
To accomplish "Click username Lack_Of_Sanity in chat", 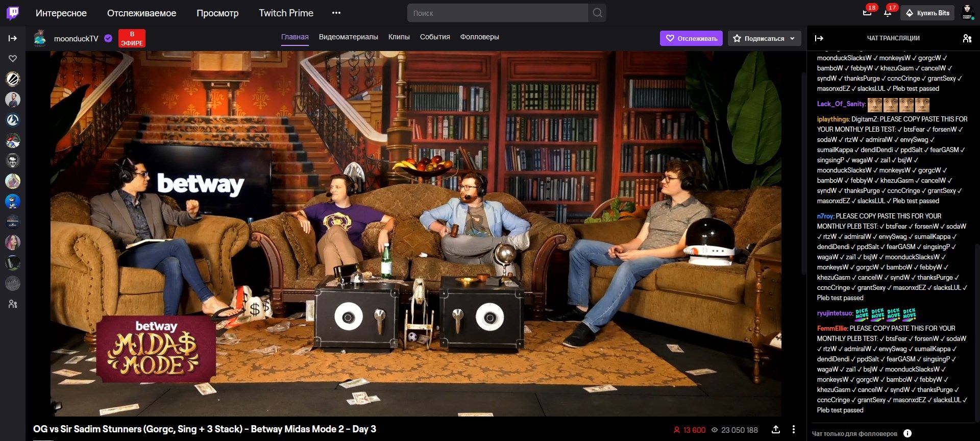I will tap(841, 104).
